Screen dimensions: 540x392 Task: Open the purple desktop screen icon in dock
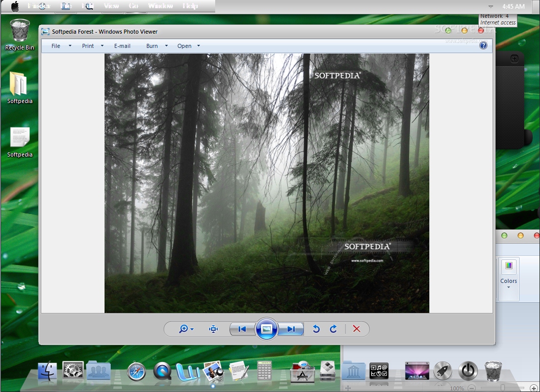coord(417,371)
